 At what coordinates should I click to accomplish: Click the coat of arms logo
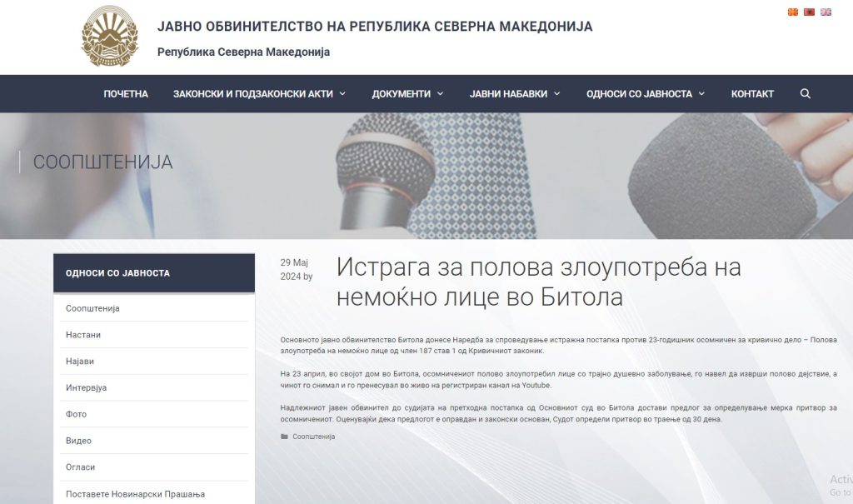click(108, 37)
